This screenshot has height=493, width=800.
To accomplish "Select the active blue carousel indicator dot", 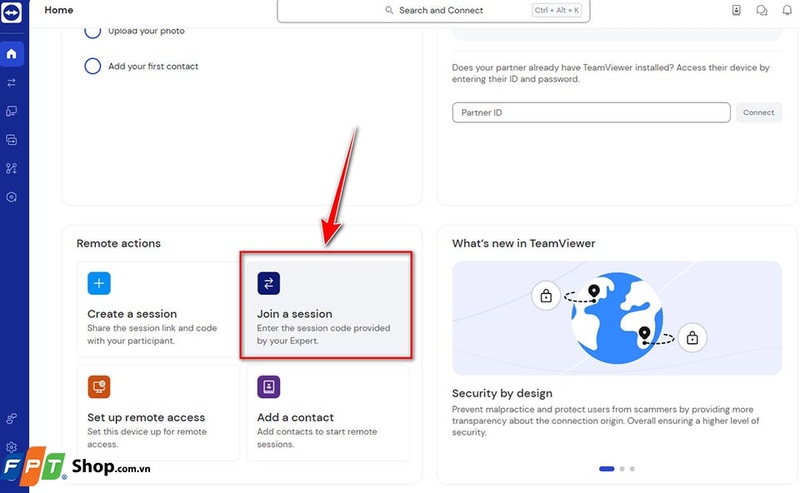I will [x=606, y=468].
